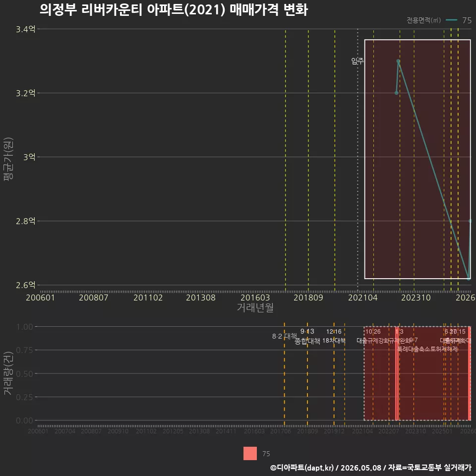Click the 9·13 policy annotation

click(x=307, y=331)
